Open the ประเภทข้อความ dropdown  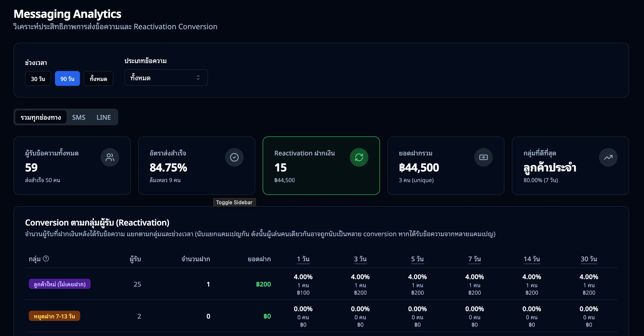pos(166,78)
